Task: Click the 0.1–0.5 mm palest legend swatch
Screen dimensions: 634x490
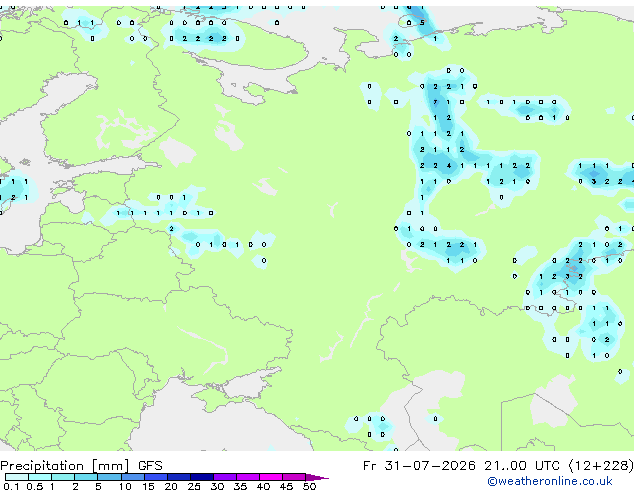Action: click(x=17, y=477)
